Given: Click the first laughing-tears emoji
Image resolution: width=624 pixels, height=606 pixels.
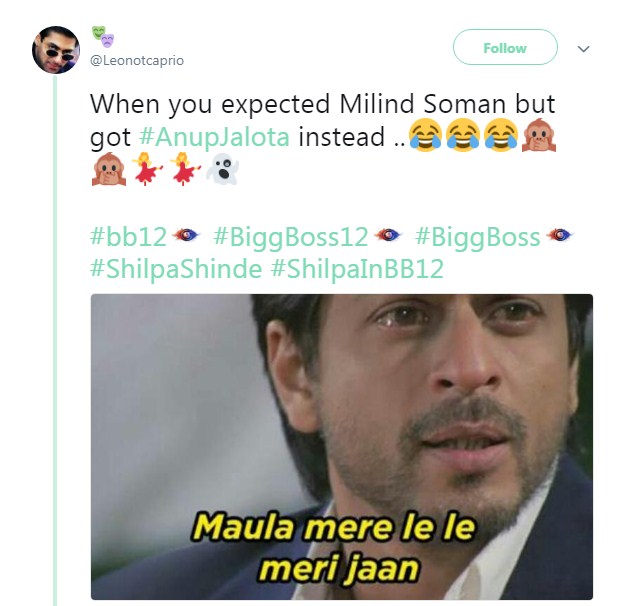Looking at the screenshot, I should (x=425, y=135).
